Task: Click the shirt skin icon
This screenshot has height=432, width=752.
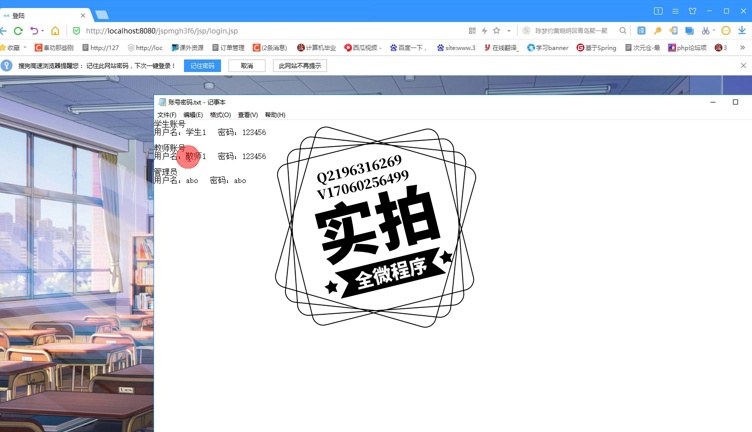Action: [x=692, y=11]
